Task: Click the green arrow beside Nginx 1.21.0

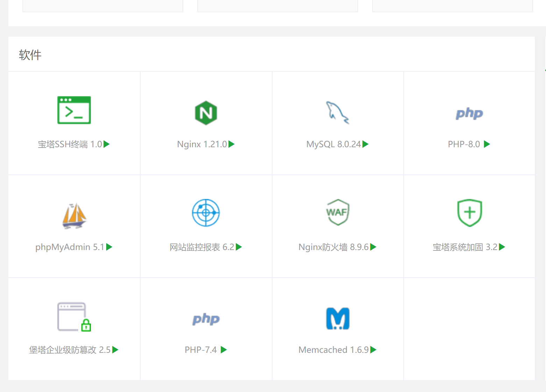Action: 232,144
